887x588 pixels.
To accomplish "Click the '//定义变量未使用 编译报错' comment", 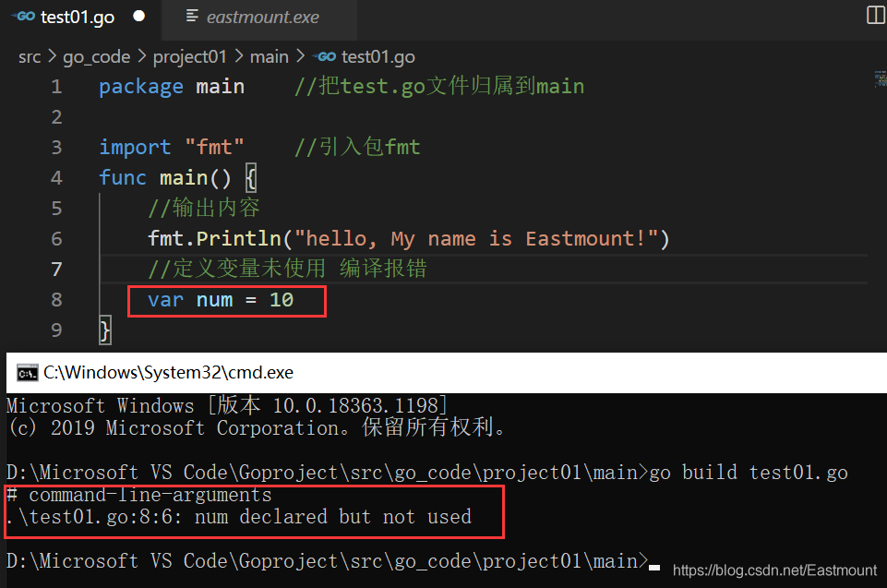I will pyautogui.click(x=287, y=269).
